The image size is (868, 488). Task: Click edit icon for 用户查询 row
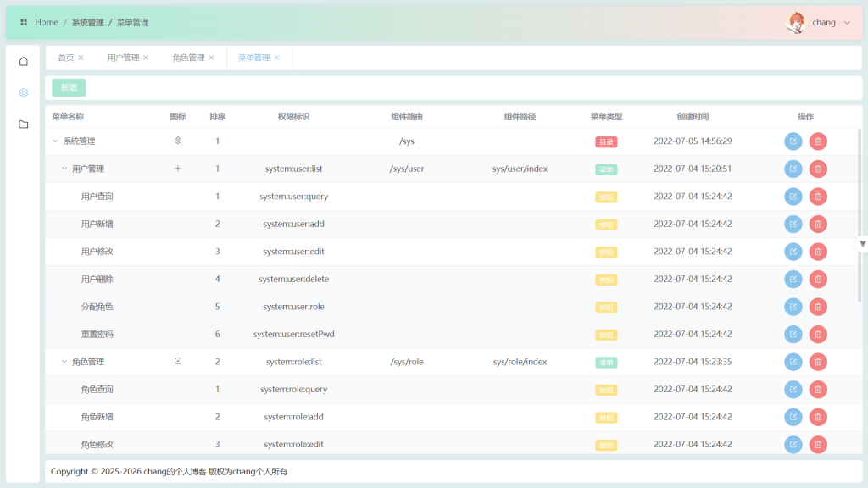(x=793, y=197)
